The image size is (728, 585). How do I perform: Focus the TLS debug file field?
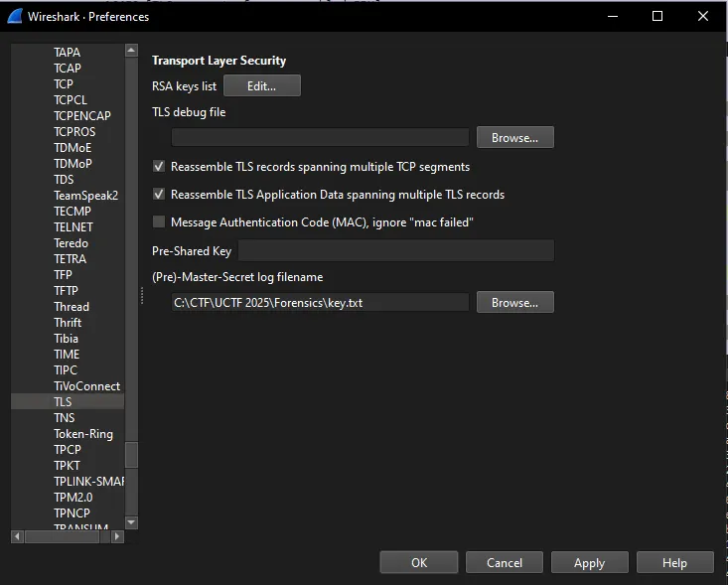tap(320, 137)
